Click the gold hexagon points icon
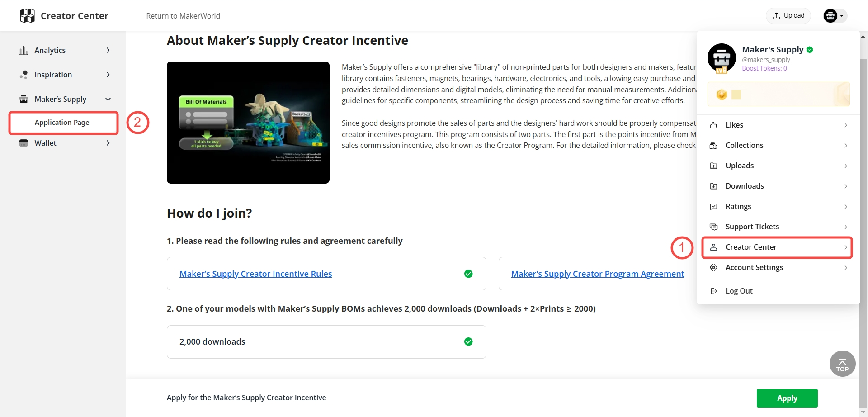868x417 pixels. coord(722,94)
